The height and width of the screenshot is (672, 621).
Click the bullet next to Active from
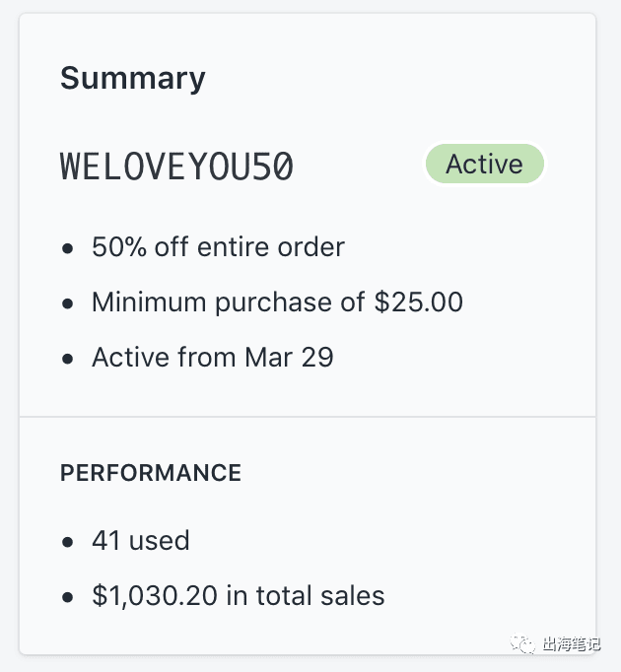pos(67,358)
